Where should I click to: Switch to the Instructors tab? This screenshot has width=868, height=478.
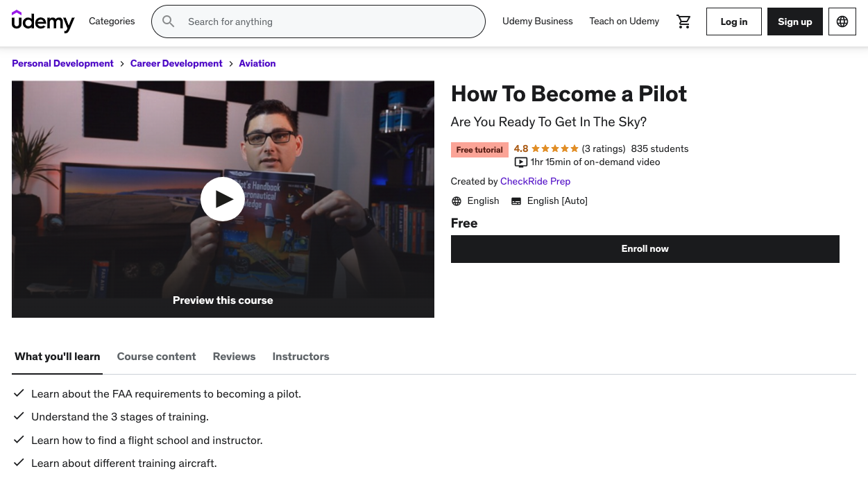301,357
